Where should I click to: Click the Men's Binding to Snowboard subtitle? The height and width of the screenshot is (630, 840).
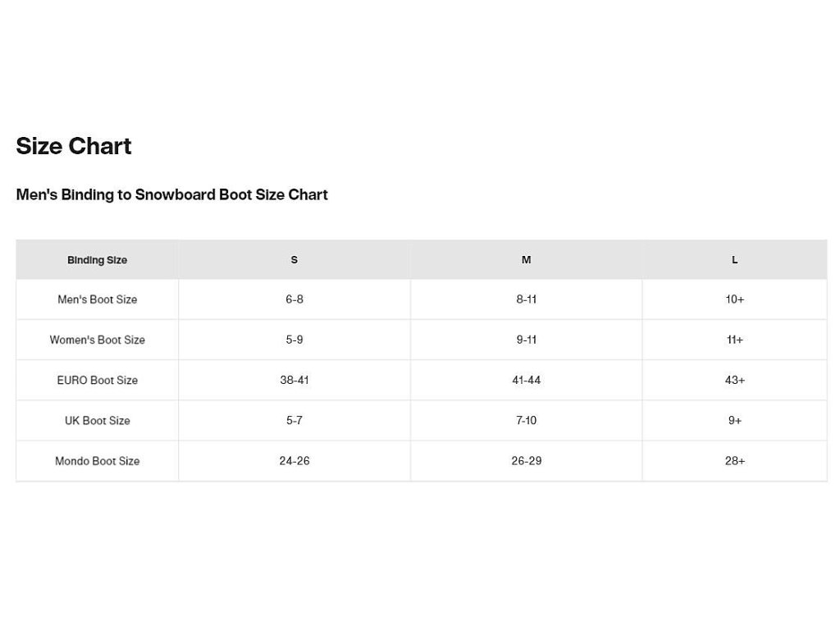pyautogui.click(x=171, y=194)
